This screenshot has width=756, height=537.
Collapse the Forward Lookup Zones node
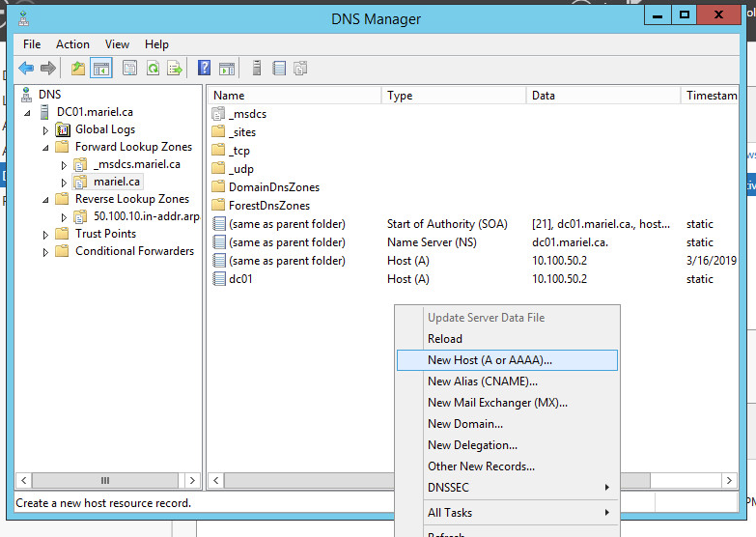click(45, 148)
